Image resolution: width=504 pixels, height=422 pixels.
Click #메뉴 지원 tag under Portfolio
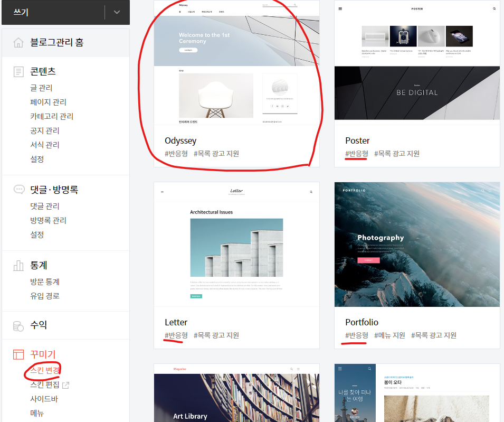tap(389, 335)
